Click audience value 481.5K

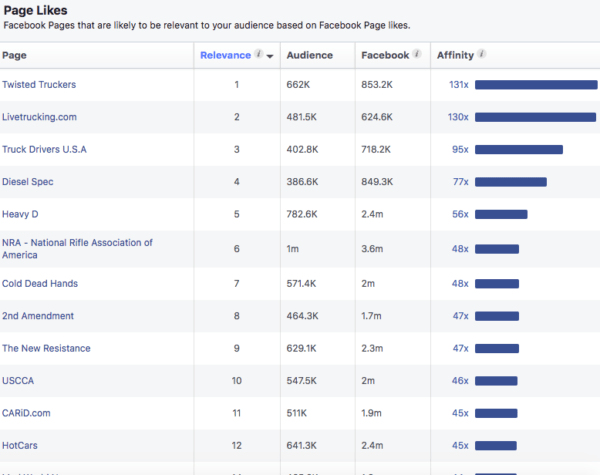pyautogui.click(x=302, y=117)
